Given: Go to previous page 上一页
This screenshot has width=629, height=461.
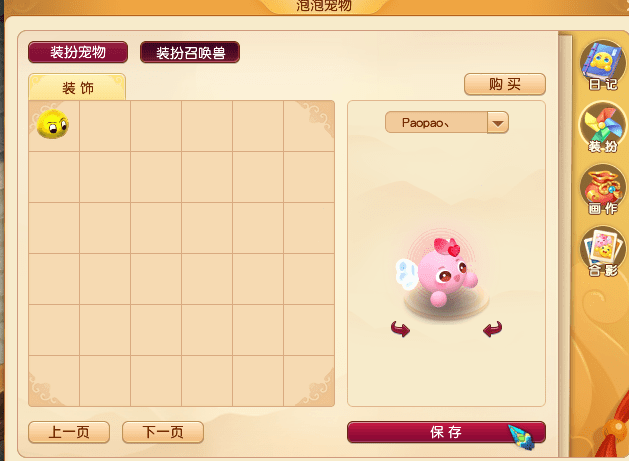Looking at the screenshot, I should [69, 432].
